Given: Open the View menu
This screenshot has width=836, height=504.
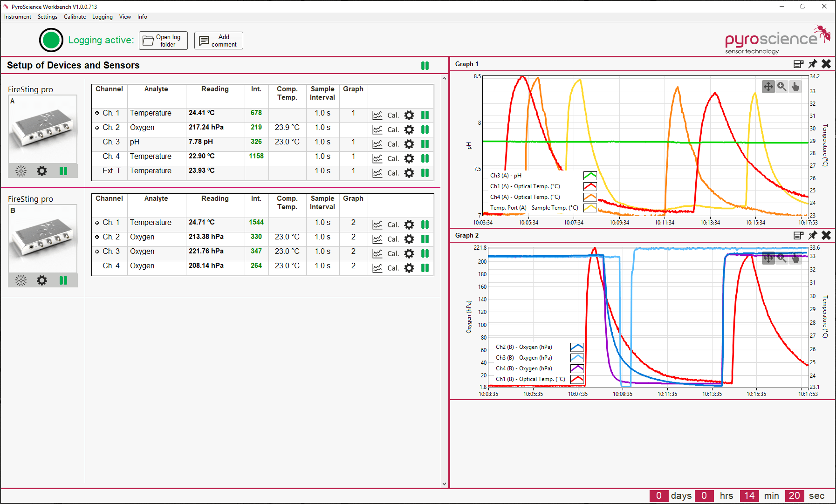Looking at the screenshot, I should 125,17.
